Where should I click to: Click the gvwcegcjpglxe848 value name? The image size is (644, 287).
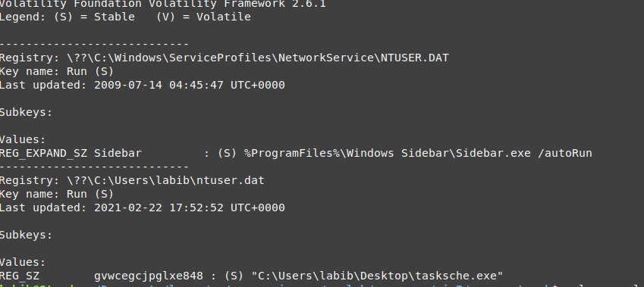(x=148, y=276)
